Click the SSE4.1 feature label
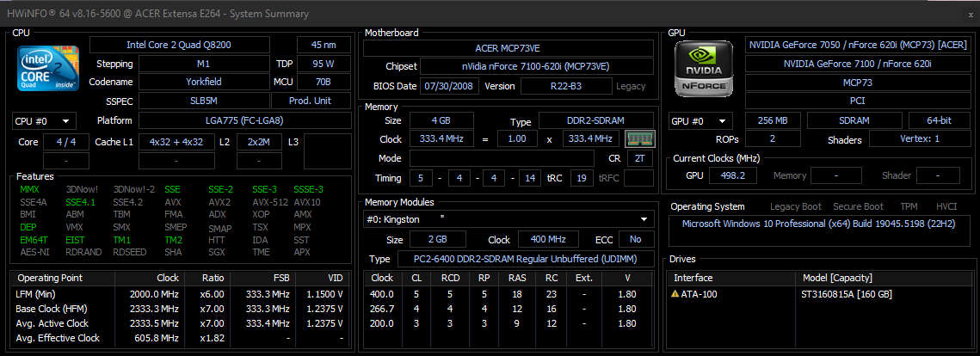Image resolution: width=980 pixels, height=356 pixels. [x=81, y=202]
